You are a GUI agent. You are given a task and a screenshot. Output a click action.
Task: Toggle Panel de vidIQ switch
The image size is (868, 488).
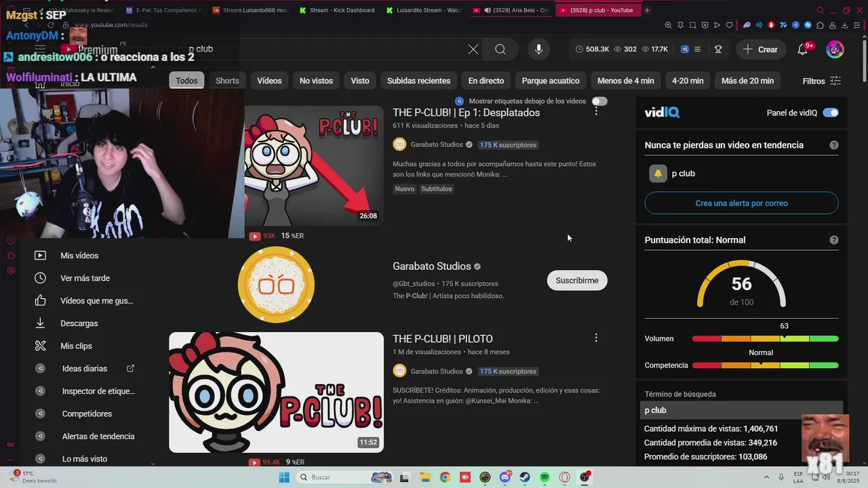[831, 113]
